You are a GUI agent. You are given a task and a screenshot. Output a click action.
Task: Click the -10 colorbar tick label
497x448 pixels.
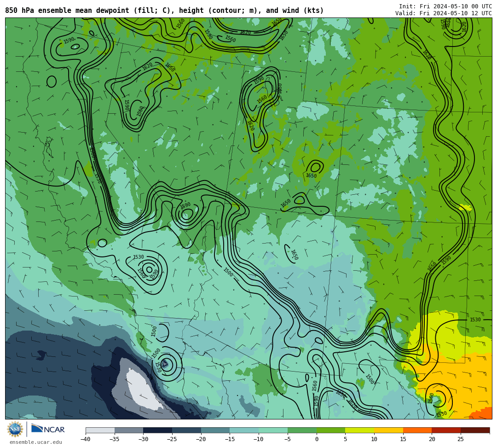coord(258,439)
